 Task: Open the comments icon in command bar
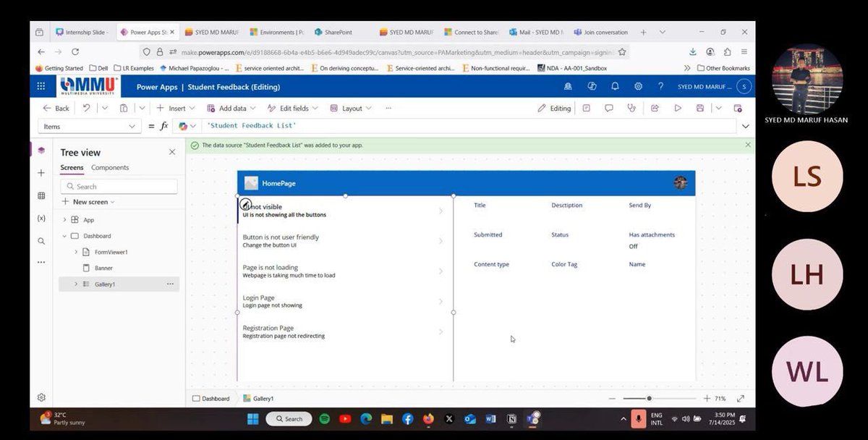[x=609, y=108]
